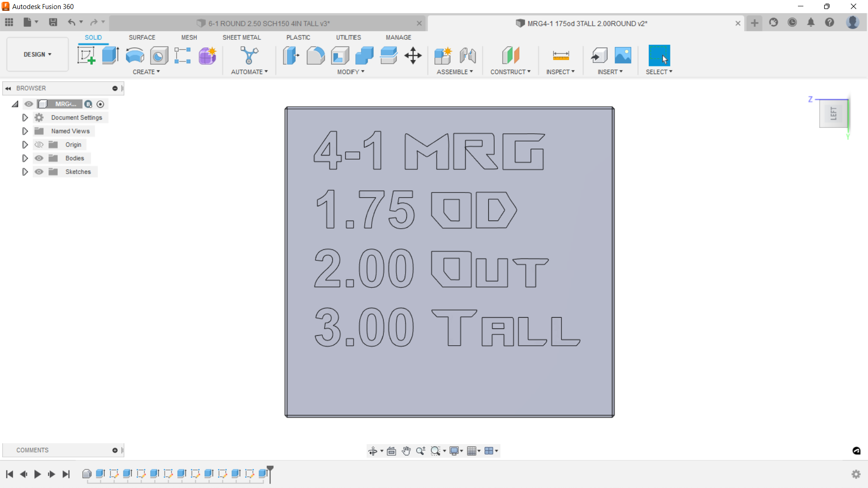Image resolution: width=868 pixels, height=488 pixels.
Task: Open the Measure tool
Action: click(x=561, y=56)
